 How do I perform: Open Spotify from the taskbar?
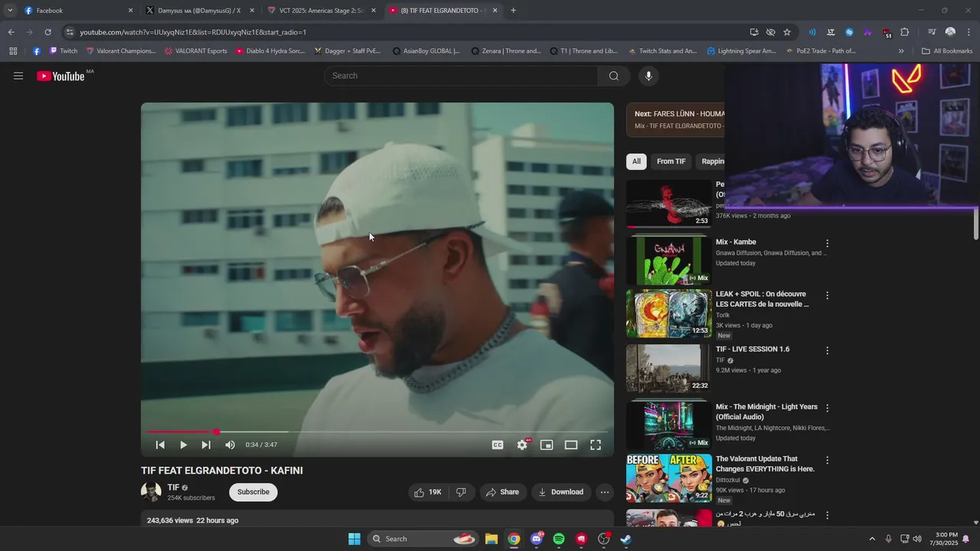(x=559, y=539)
